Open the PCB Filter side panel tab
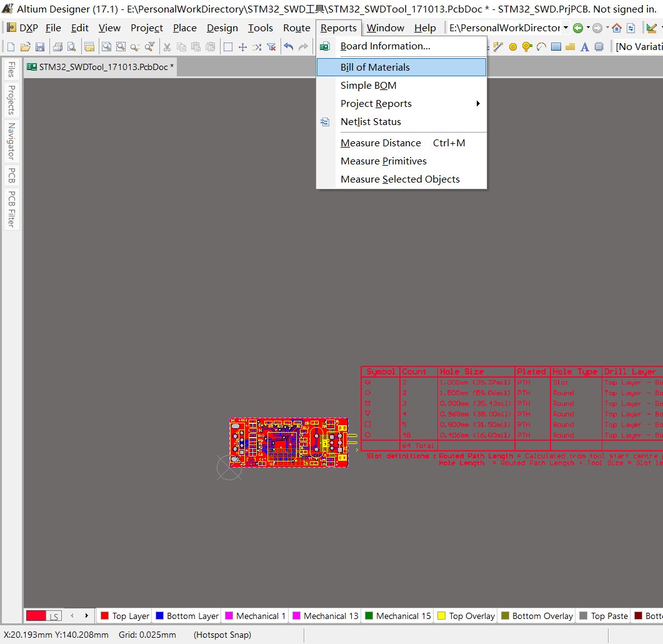Screen dimensions: 663x644 point(11,209)
